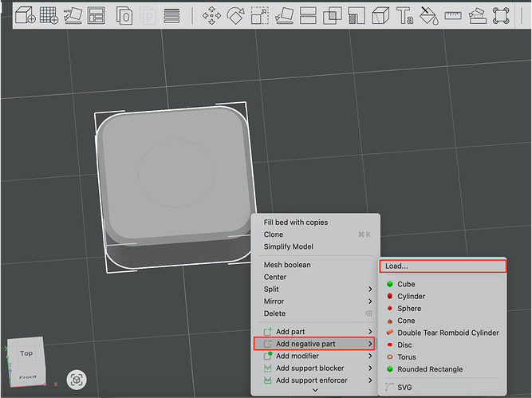Image resolution: width=532 pixels, height=398 pixels.
Task: Select the Measure ruler tool
Action: pyautogui.click(x=453, y=16)
